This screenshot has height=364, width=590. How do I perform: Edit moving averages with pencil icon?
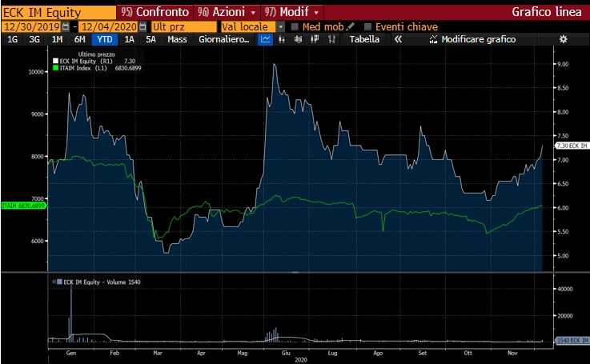350,26
